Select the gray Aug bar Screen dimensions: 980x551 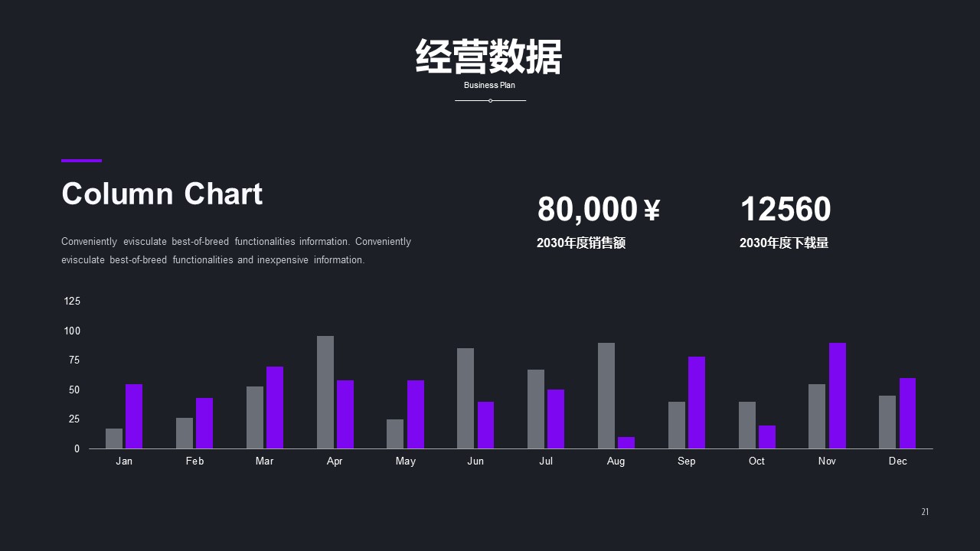click(x=606, y=396)
